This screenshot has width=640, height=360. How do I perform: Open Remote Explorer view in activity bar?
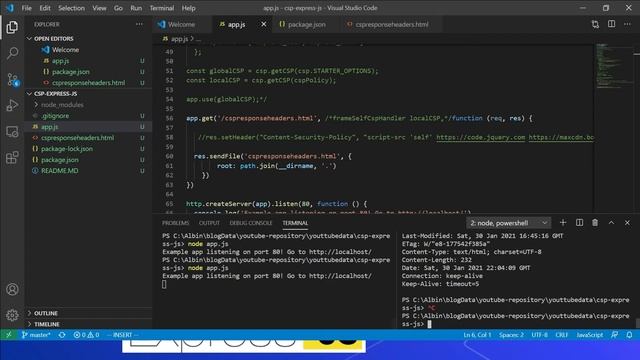(x=12, y=131)
